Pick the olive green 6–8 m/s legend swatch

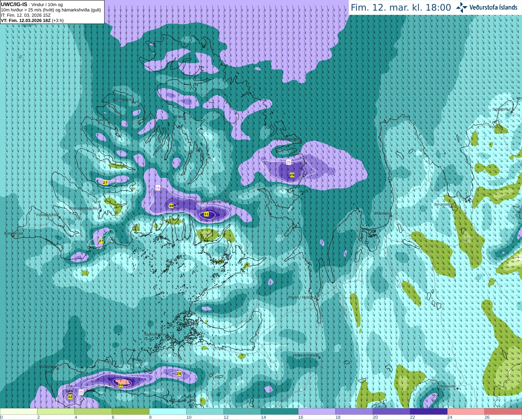pyautogui.click(x=130, y=411)
